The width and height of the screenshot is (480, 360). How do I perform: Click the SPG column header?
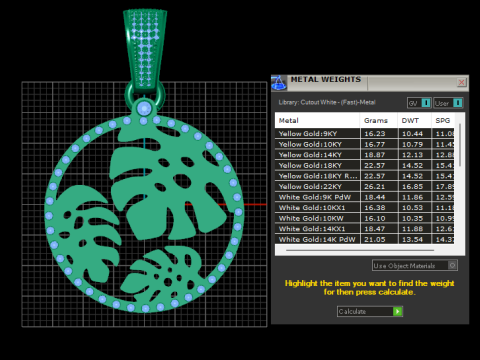coord(443,120)
